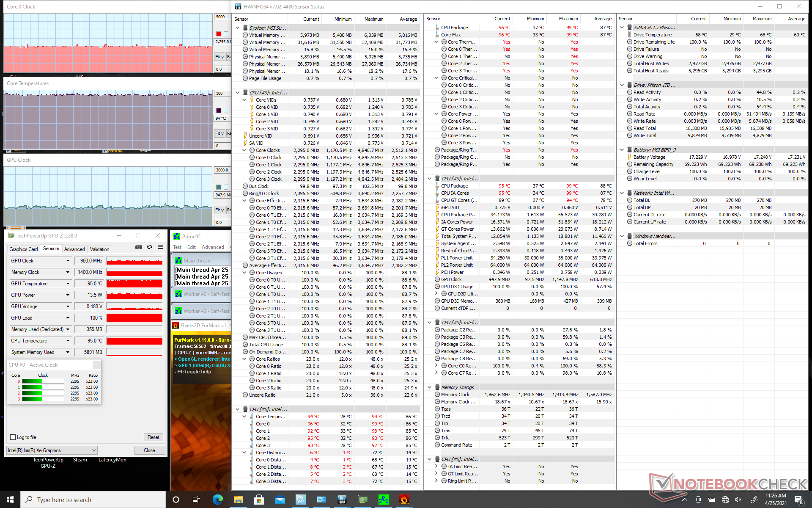The width and height of the screenshot is (812, 508).
Task: Open Microsoft Edge from taskbar
Action: tap(218, 500)
